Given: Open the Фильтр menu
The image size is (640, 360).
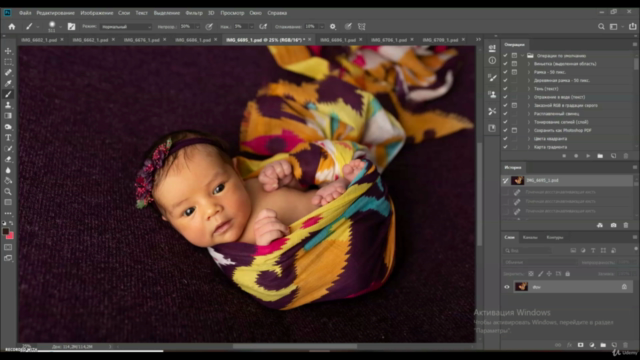Looking at the screenshot, I should (194, 13).
